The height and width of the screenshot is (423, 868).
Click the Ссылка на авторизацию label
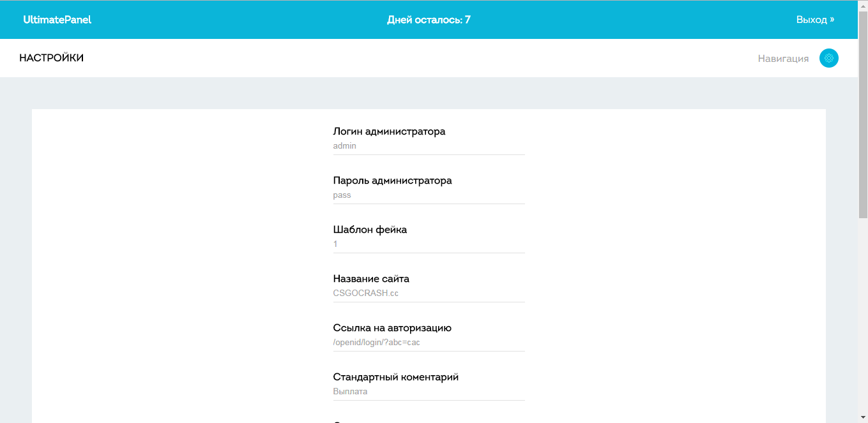click(392, 328)
